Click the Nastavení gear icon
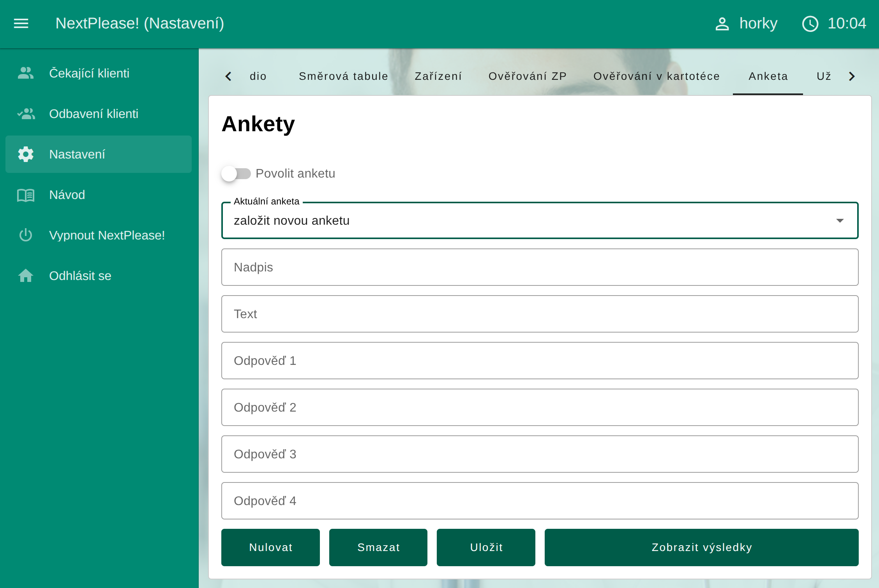This screenshot has height=588, width=879. pos(26,154)
